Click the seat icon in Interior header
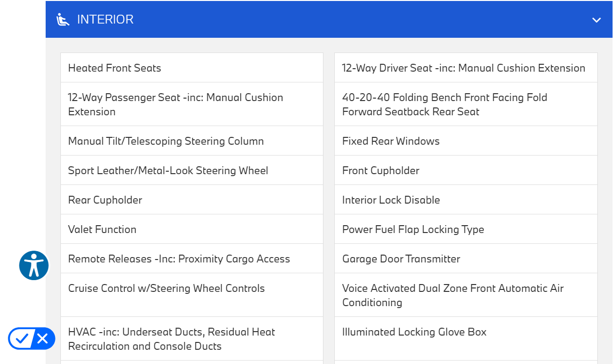The image size is (616, 364). pos(63,20)
